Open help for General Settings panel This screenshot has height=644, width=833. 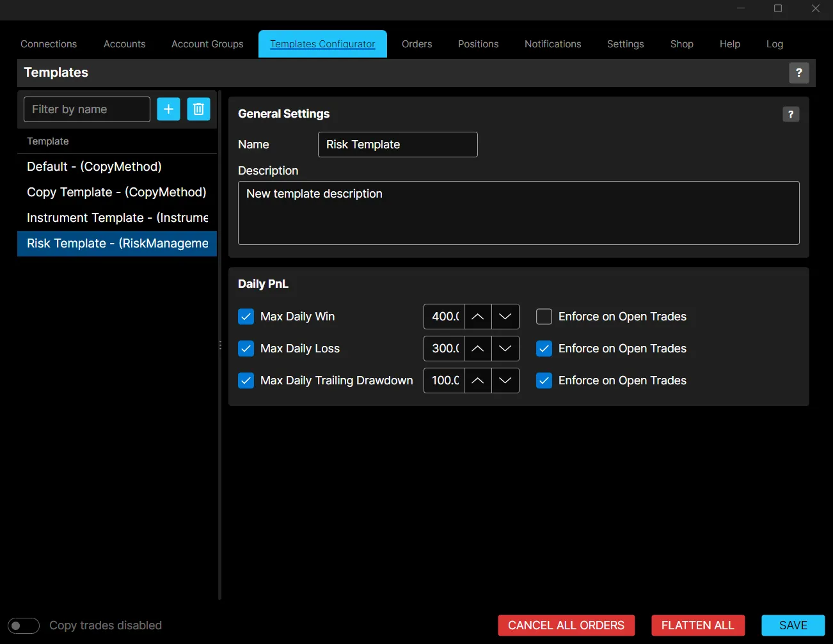coord(791,114)
